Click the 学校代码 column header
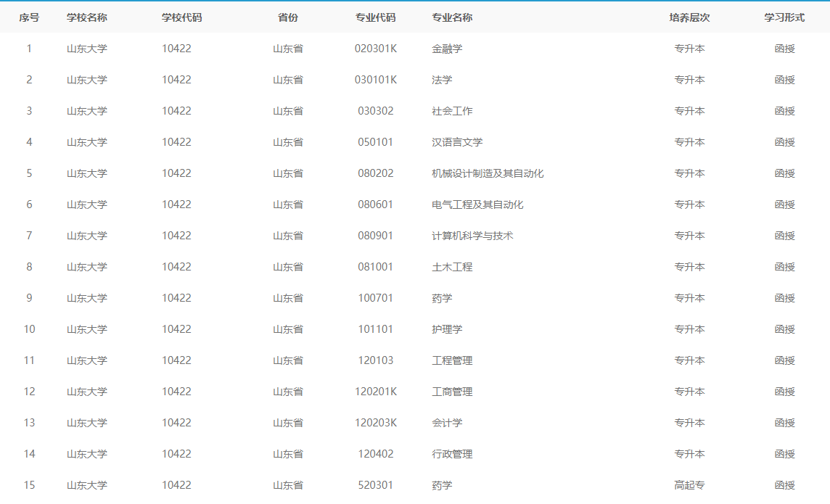 181,17
